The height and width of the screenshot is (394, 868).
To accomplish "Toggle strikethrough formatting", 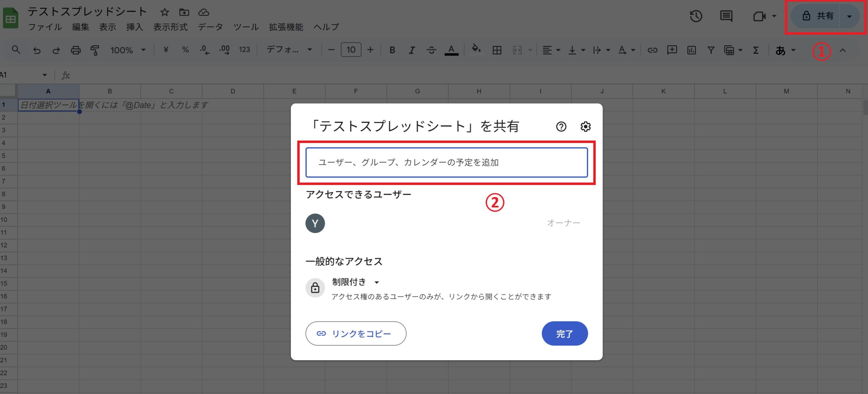I will point(431,50).
